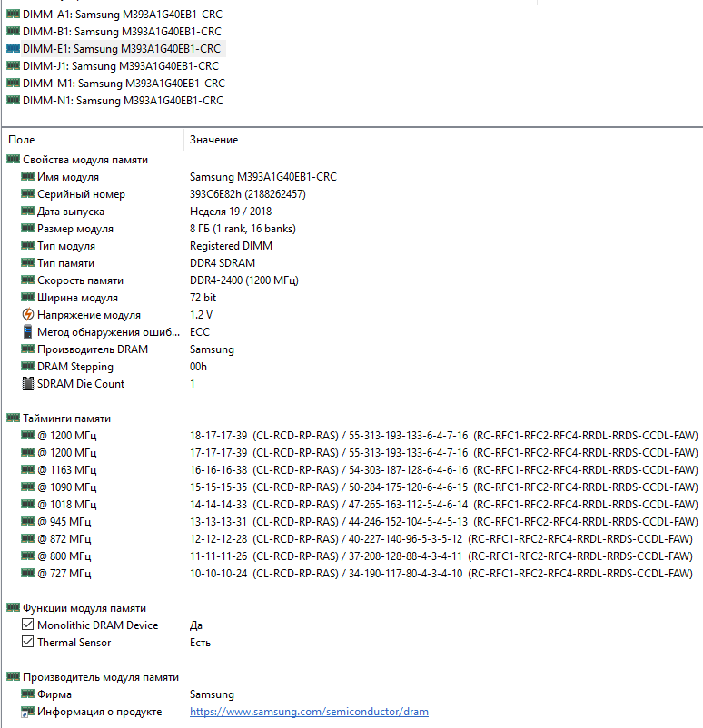Image resolution: width=703 pixels, height=728 pixels.
Task: Select the @ 945 МГц timing row
Action: pyautogui.click(x=360, y=521)
